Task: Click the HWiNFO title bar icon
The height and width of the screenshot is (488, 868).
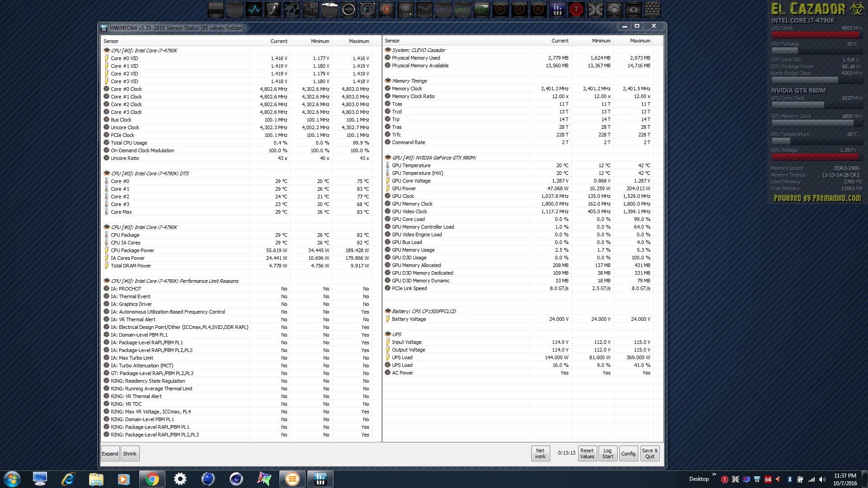Action: point(104,28)
